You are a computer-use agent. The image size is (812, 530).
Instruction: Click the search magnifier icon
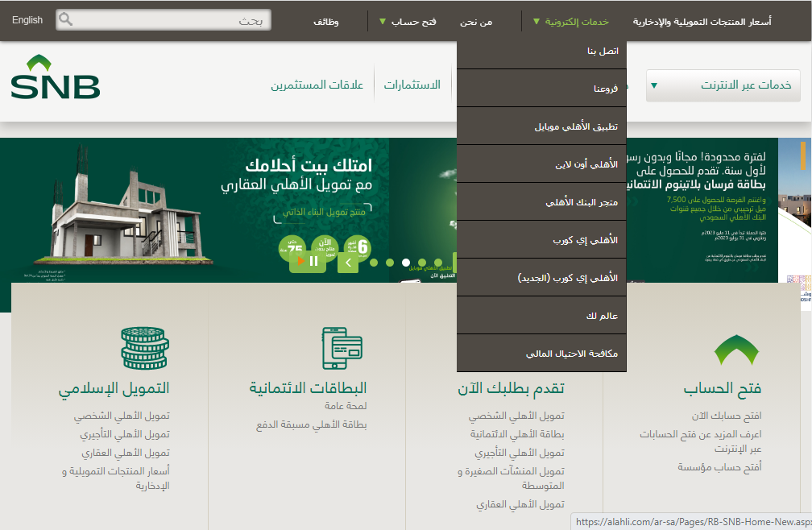tap(66, 19)
